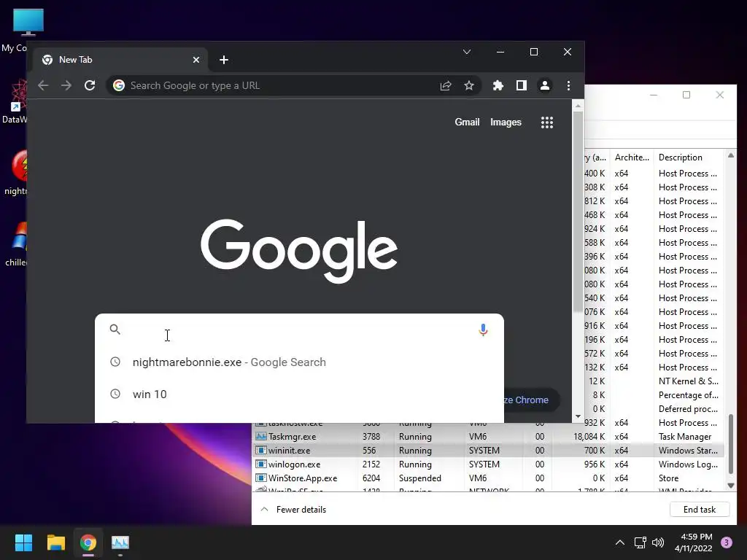Viewport: 747px width, 560px height.
Task: Open network status tray icon
Action: click(x=640, y=542)
